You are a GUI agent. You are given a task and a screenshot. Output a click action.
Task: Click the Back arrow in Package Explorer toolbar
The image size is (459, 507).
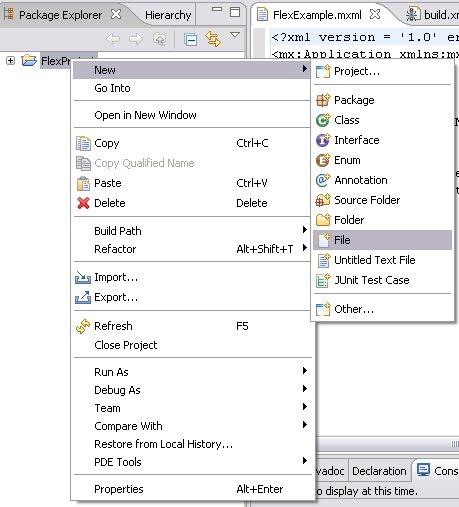(113, 39)
